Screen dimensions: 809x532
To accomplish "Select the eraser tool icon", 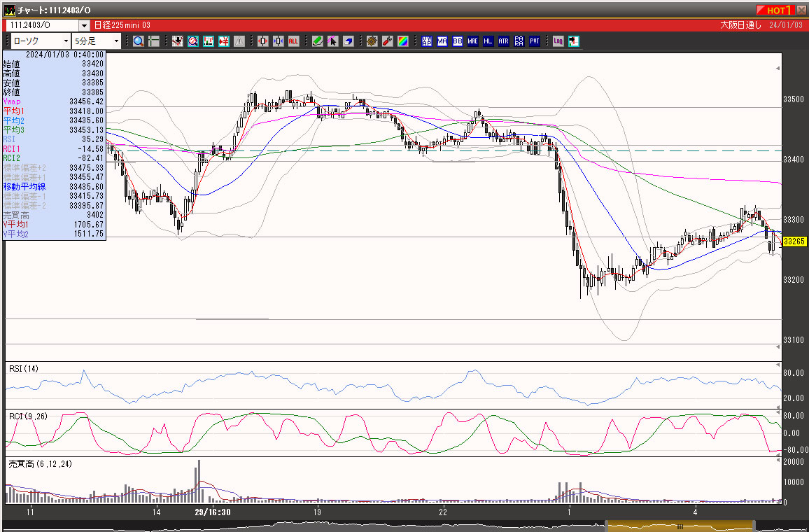I will 349,41.
